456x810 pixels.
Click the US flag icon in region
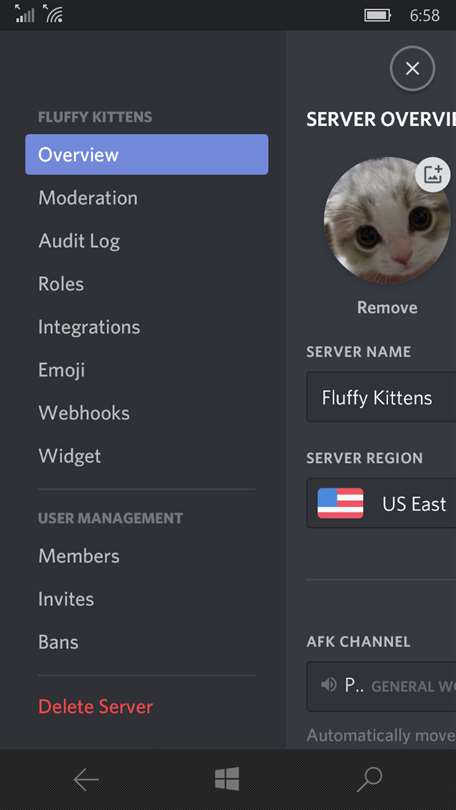tap(340, 503)
